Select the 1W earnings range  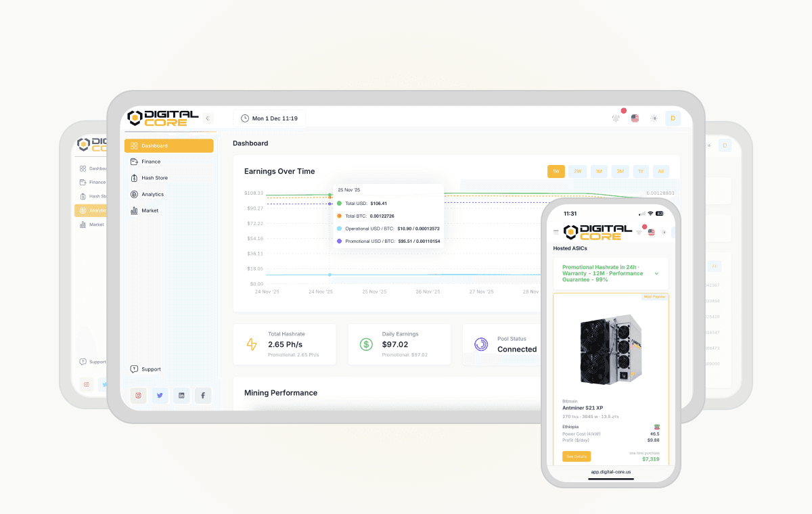coord(556,171)
